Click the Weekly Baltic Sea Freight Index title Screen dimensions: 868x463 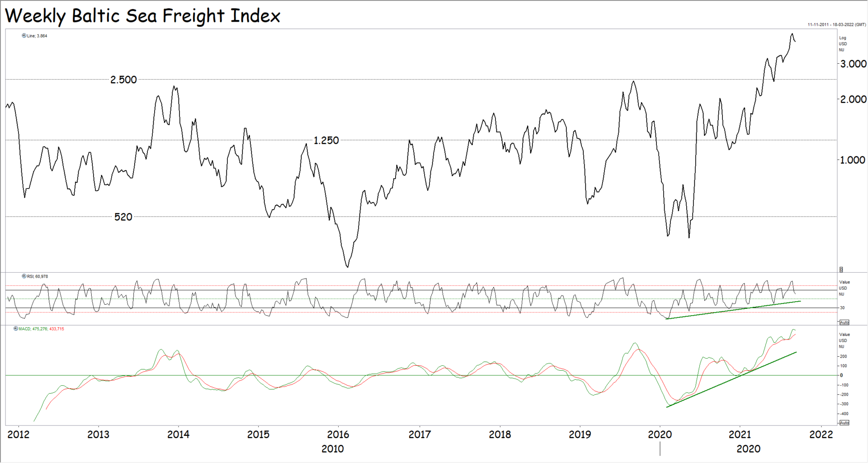[x=143, y=16]
